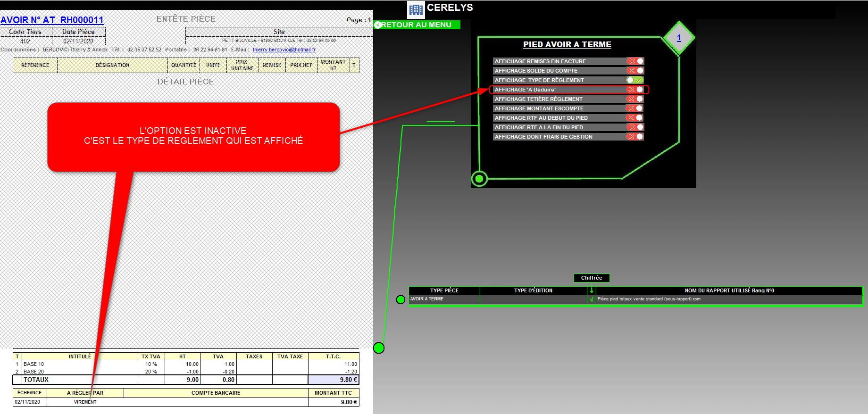This screenshot has width=868, height=414.
Task: Enable Affichage Montant Escompte option
Action: point(635,108)
